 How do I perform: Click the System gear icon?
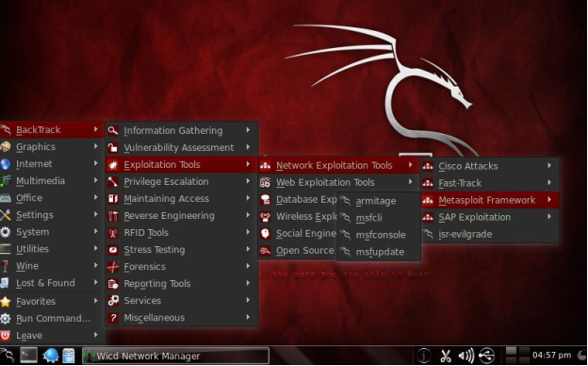(x=6, y=232)
